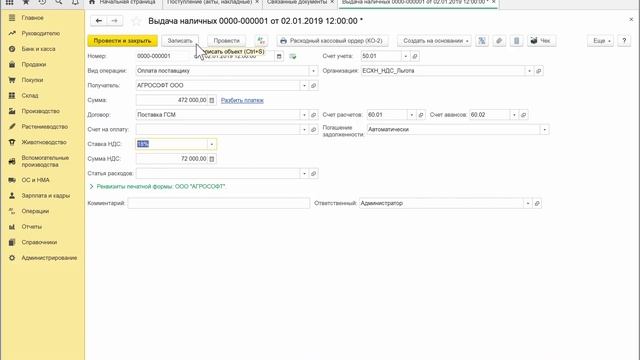Click the Записать button
Screen dimensions: 640x360
click(180, 41)
